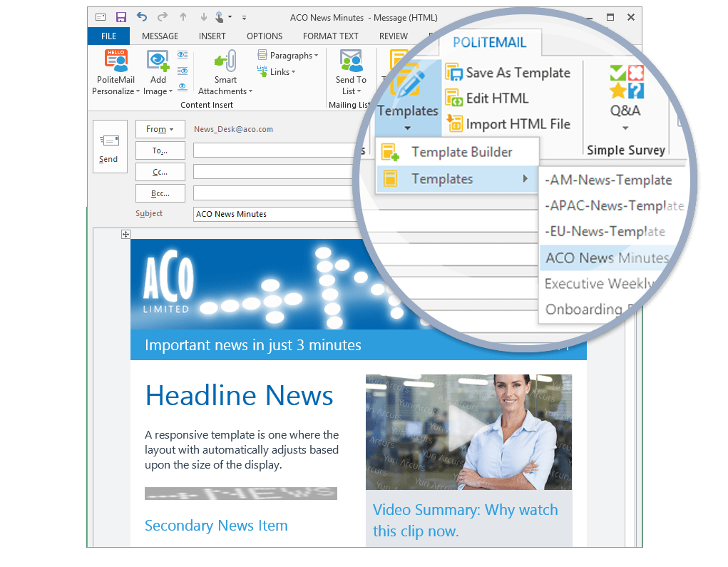Open Paragraphs dropdown
The height and width of the screenshot is (567, 728).
click(x=288, y=55)
